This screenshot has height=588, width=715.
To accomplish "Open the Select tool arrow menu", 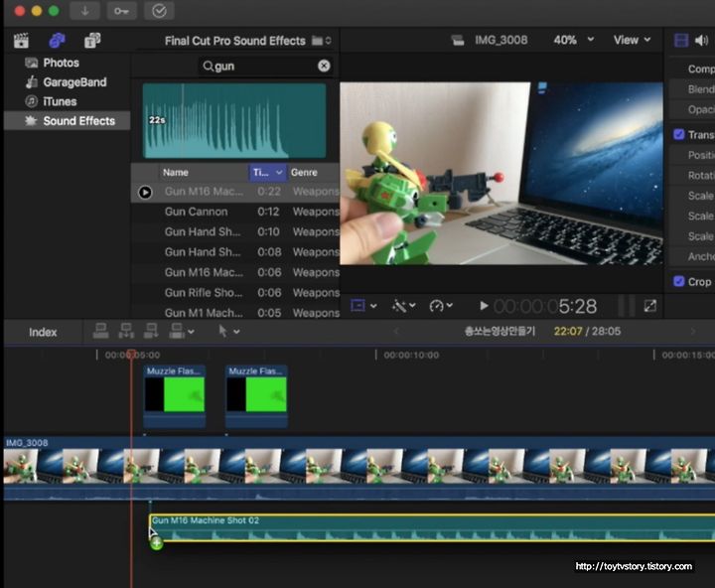I will point(228,331).
